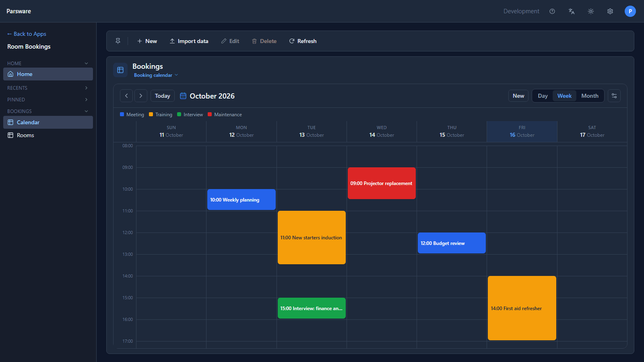
Task: Follow the Back to Apps link
Action: click(27, 34)
